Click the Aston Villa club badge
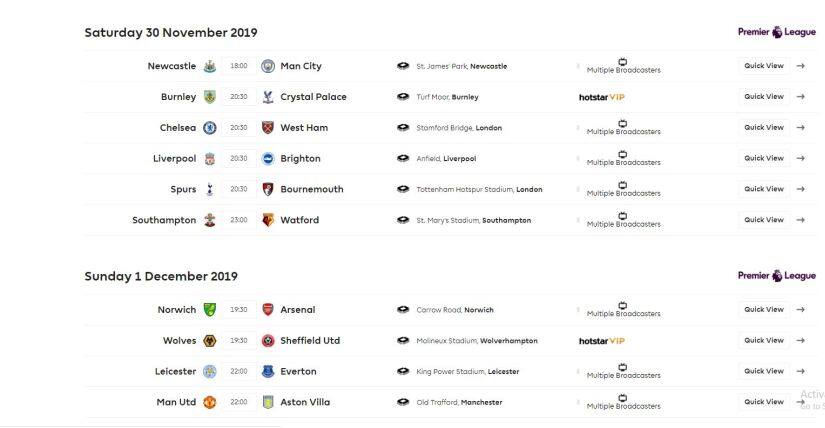The image size is (825, 428). coord(268,402)
